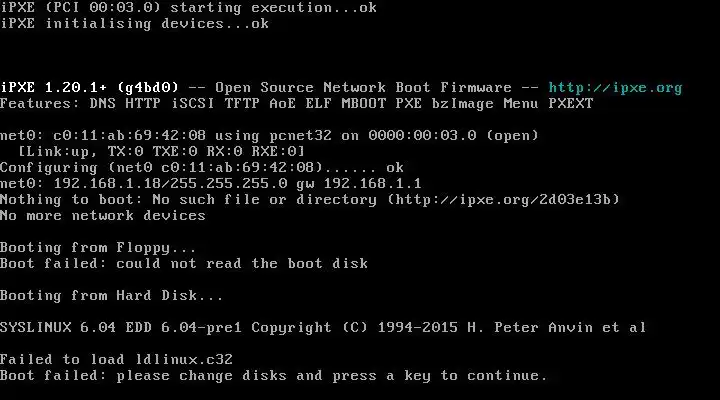This screenshot has height=400, width=720.
Task: Click the "iPXE initialising devices...ok" line
Action: 134,23
